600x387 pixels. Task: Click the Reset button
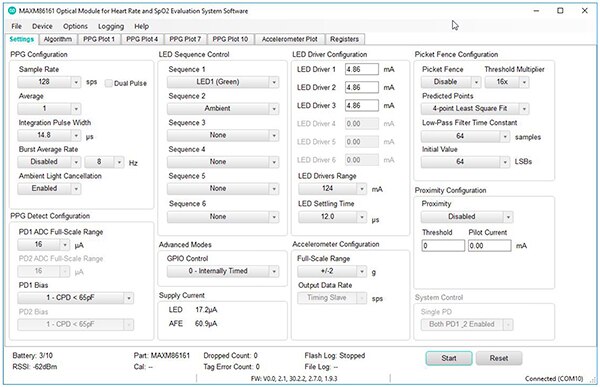pos(499,358)
